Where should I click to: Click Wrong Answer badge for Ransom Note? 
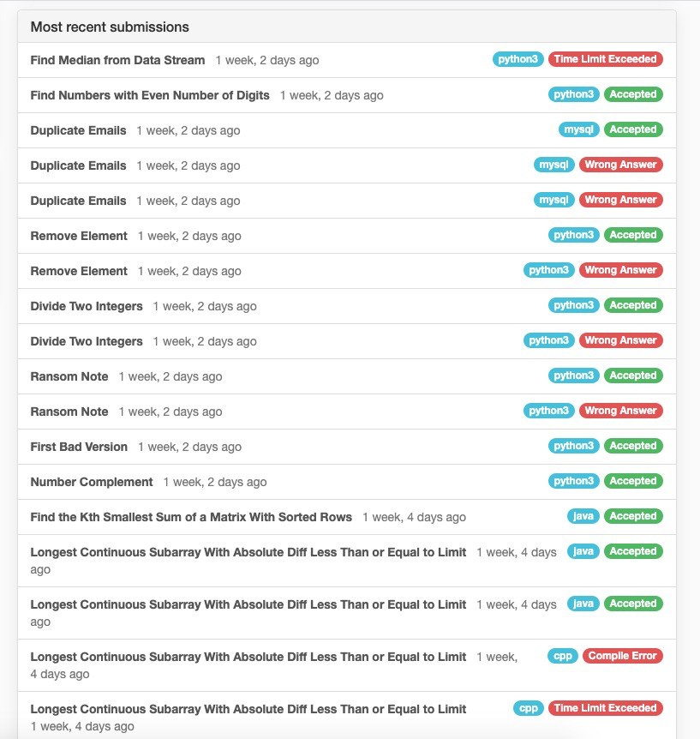click(620, 411)
